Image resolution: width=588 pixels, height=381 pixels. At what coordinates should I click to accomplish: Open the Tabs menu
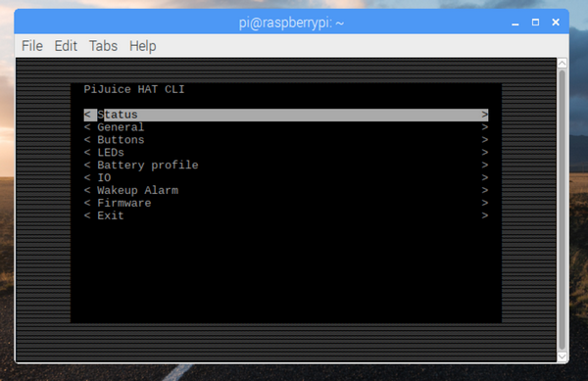click(x=103, y=46)
